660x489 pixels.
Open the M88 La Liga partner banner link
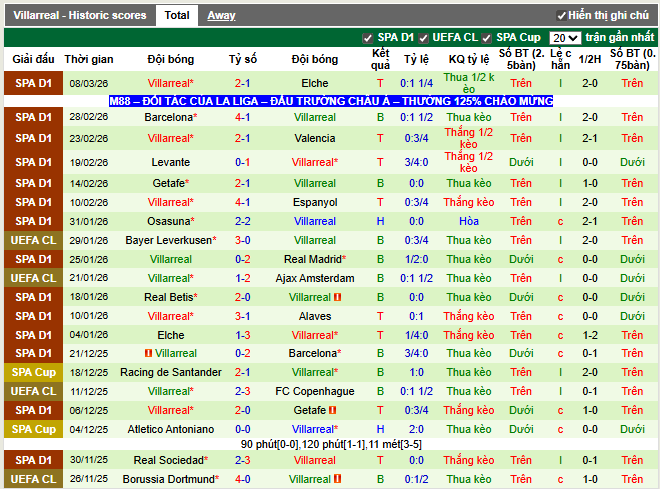click(330, 101)
